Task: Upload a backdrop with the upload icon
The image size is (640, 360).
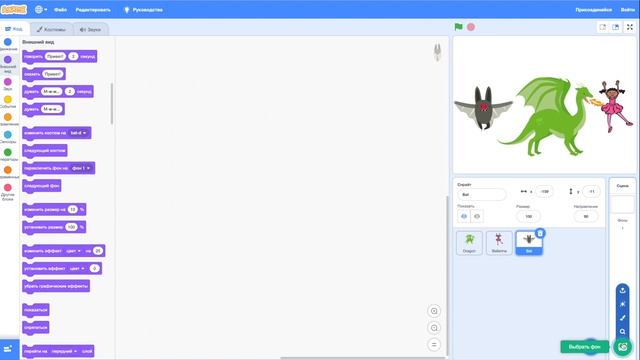Action: click(x=622, y=290)
